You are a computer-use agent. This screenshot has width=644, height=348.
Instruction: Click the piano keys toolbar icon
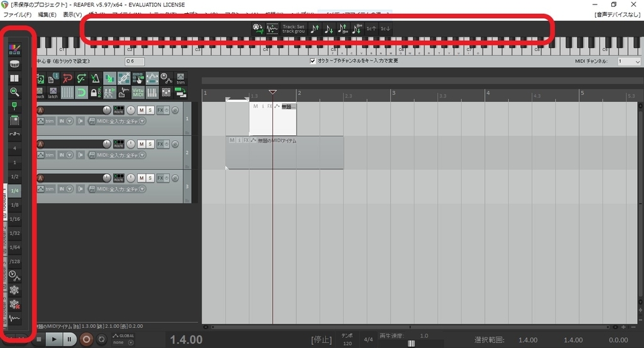[x=152, y=93]
